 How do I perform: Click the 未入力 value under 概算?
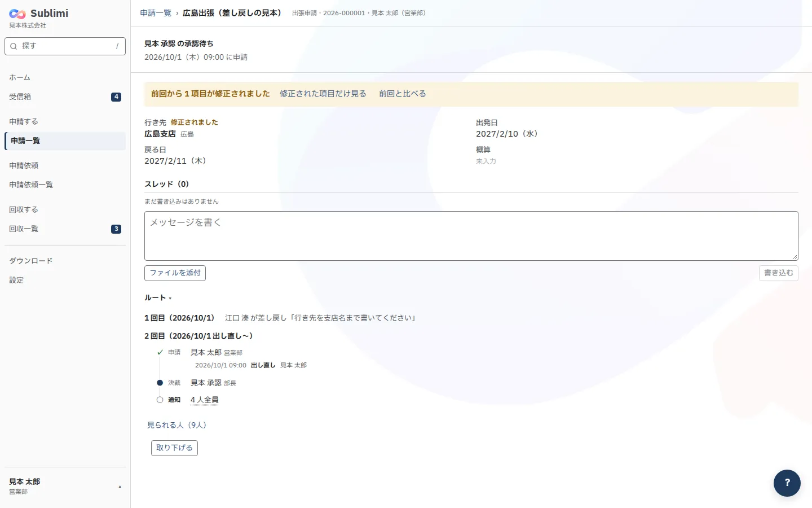[x=486, y=161]
